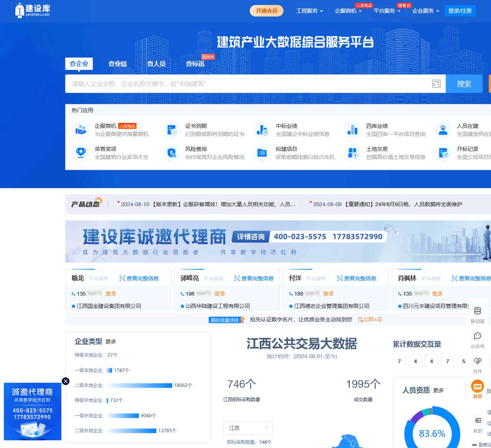
Task: Click the 二级本地企业 bar showing 18062个
Action: coord(140,385)
